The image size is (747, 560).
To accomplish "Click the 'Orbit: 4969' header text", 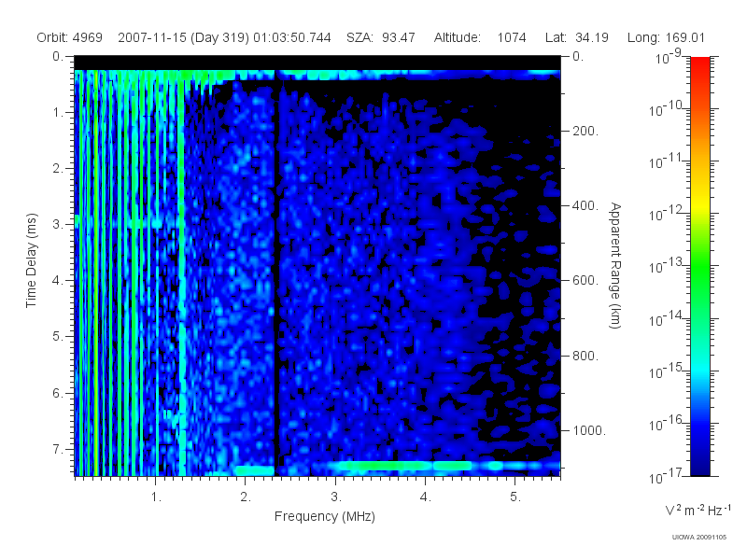I will pos(69,37).
